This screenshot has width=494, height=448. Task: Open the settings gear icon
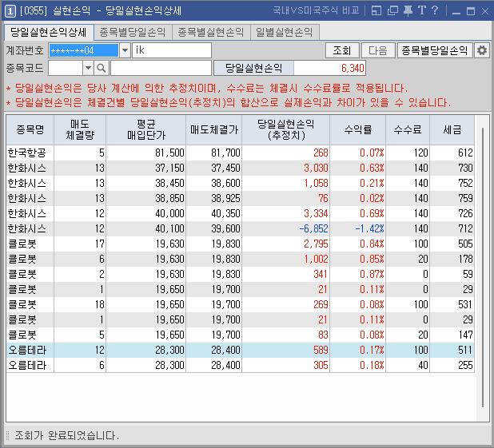point(482,50)
